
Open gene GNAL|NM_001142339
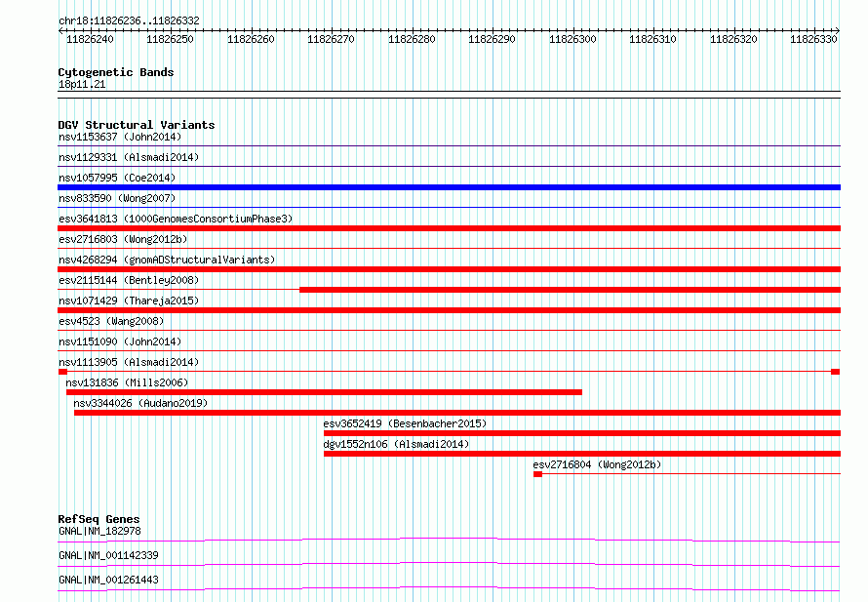coord(108,555)
